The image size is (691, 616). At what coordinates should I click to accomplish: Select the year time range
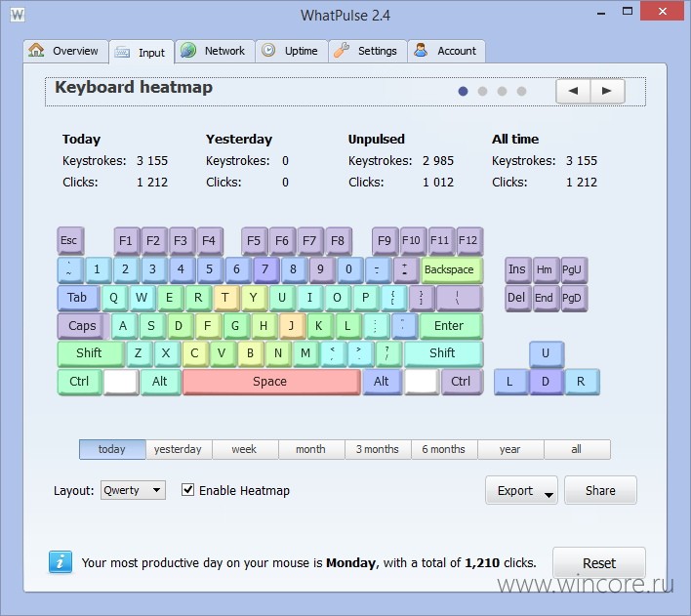click(510, 449)
